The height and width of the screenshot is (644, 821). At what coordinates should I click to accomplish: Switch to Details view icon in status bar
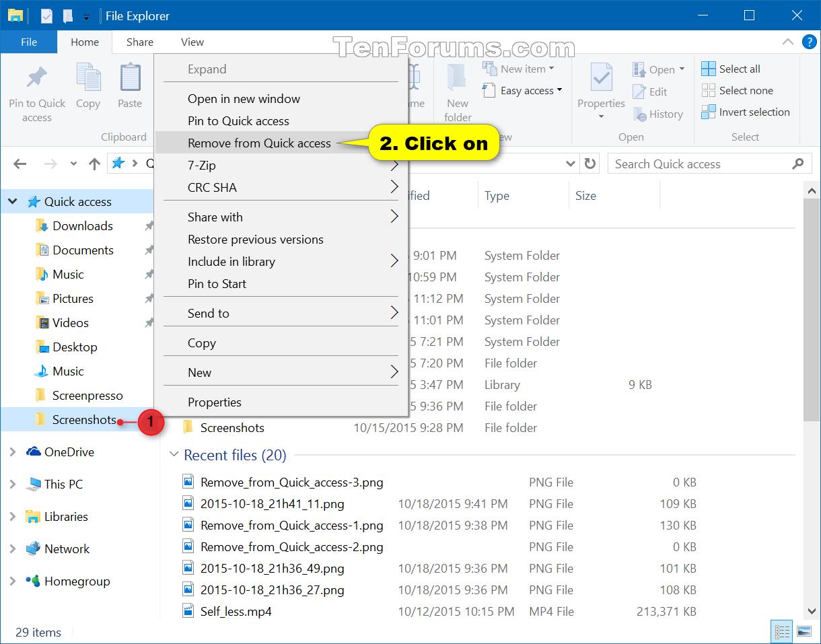point(782,632)
